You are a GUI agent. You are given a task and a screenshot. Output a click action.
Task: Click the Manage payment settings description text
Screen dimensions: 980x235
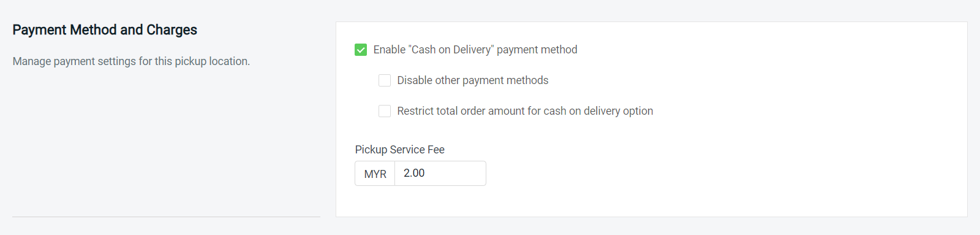[131, 61]
